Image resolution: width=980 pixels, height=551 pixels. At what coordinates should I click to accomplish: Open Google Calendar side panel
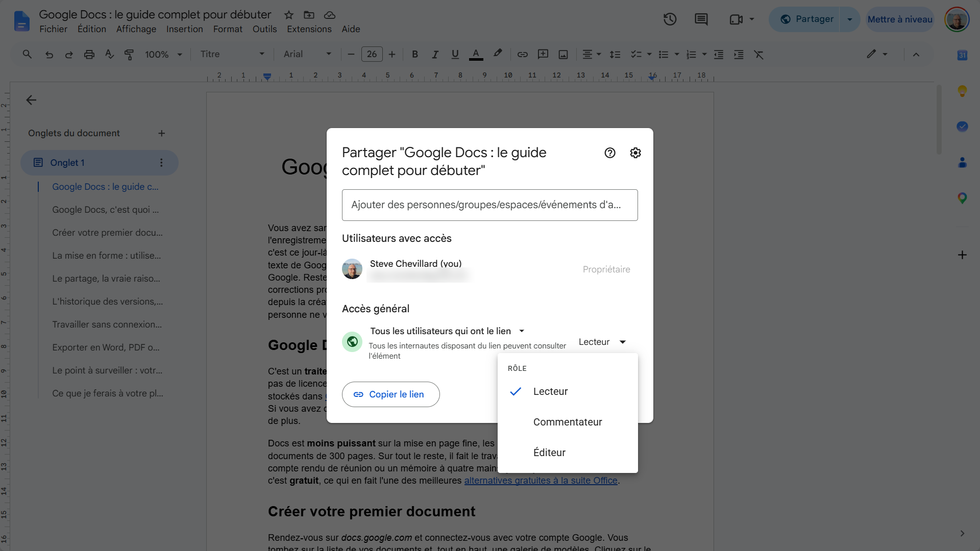pyautogui.click(x=962, y=55)
